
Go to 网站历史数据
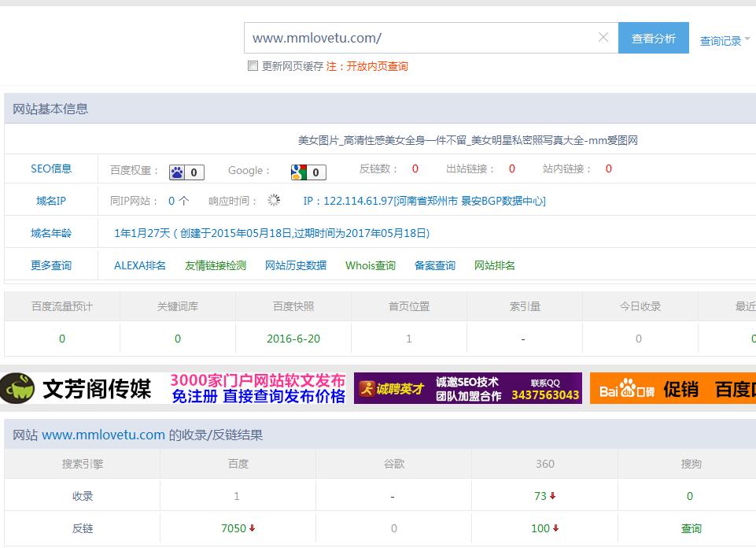point(296,265)
